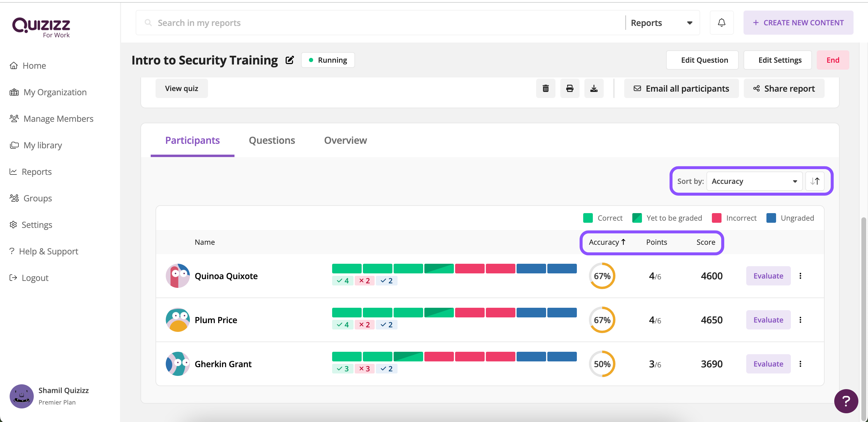Click the Search in my reports field
The height and width of the screenshot is (422, 868).
[381, 23]
